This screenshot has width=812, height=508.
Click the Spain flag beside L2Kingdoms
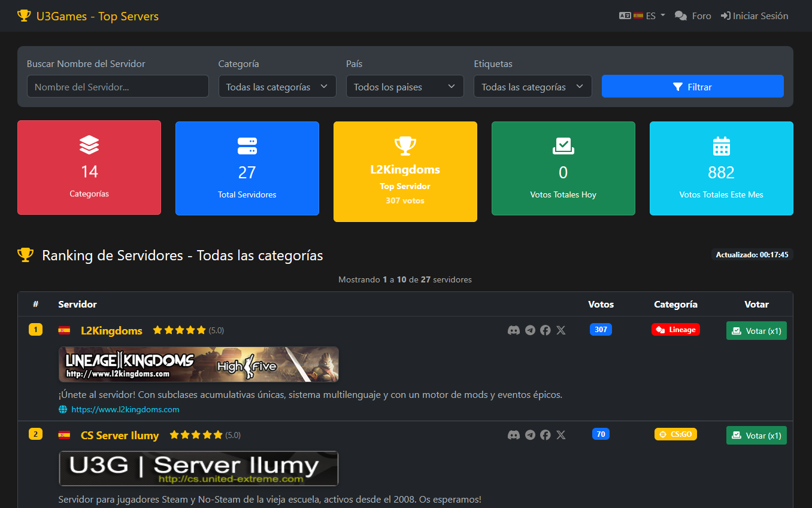(64, 330)
